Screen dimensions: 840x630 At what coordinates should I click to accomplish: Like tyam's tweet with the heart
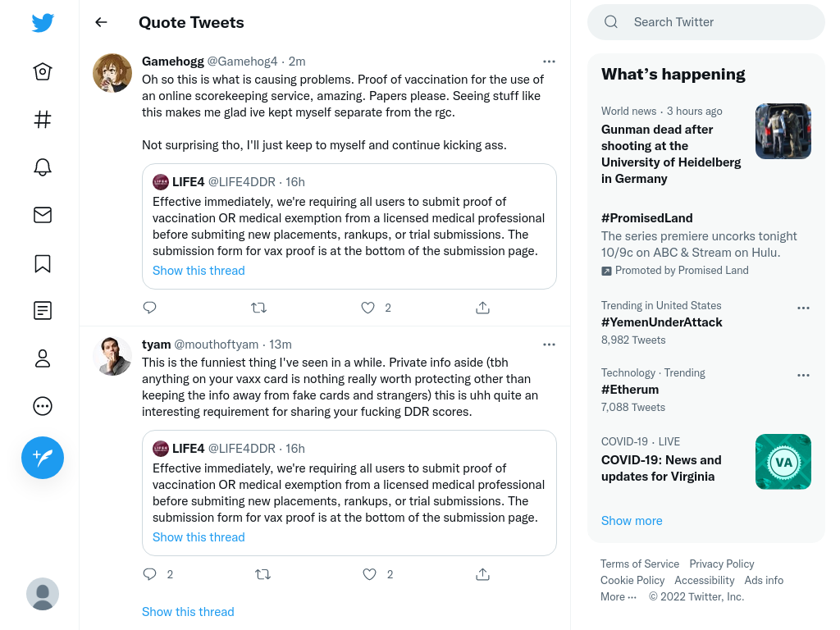[370, 574]
